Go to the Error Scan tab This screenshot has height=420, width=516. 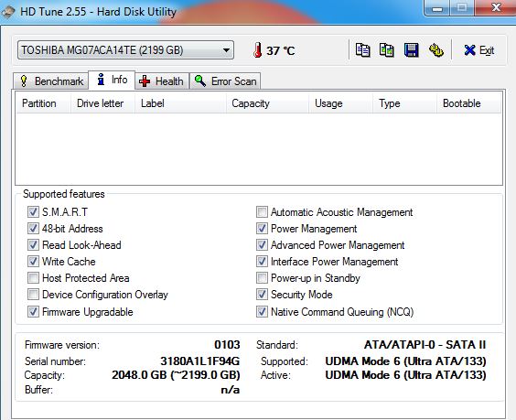225,81
